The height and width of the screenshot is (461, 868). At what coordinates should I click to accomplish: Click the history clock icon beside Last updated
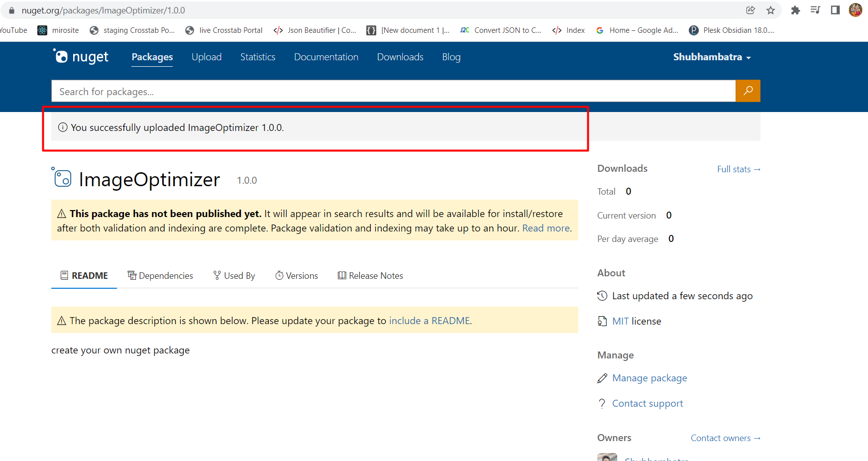tap(602, 296)
